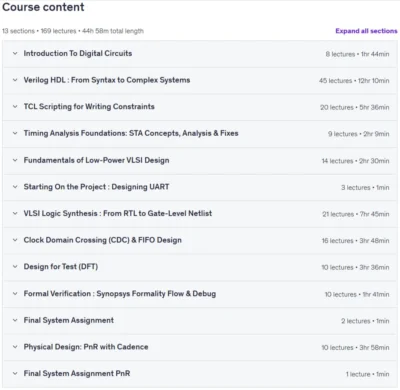Screen dimensions: 400x390
Task: Expand Final System Assignment chevron
Action: (15, 321)
